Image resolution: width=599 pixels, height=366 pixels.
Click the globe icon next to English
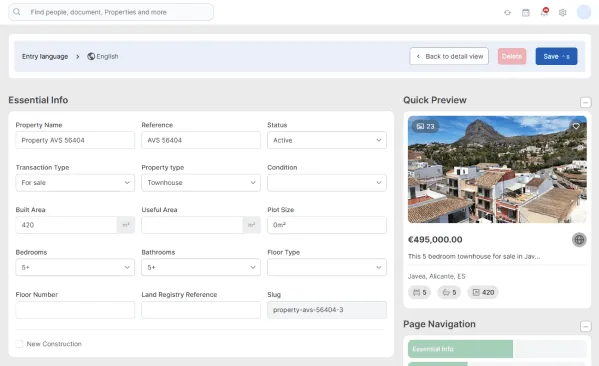[91, 56]
